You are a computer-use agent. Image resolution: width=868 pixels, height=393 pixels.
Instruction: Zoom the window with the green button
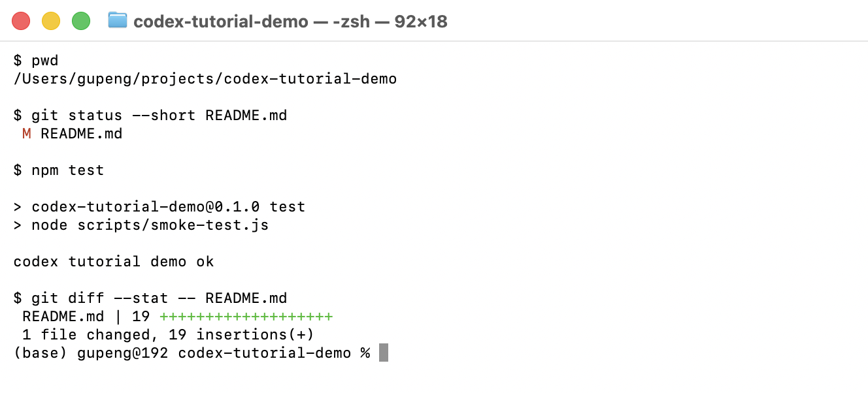81,21
